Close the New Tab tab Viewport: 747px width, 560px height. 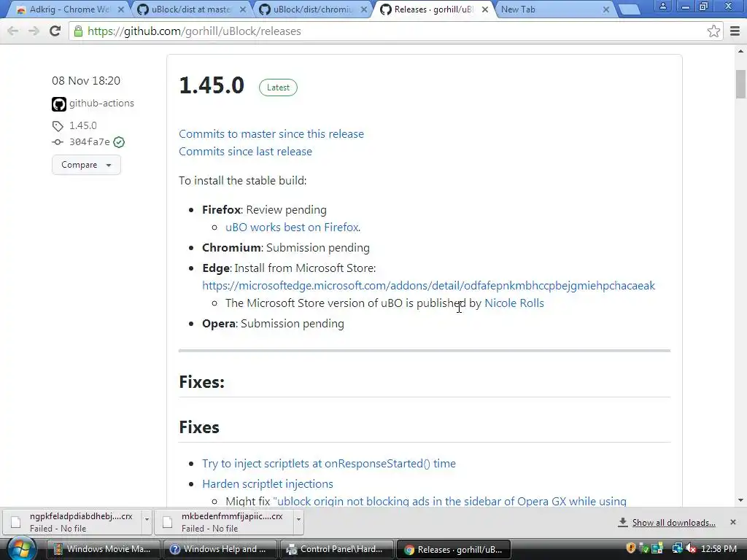pyautogui.click(x=606, y=9)
